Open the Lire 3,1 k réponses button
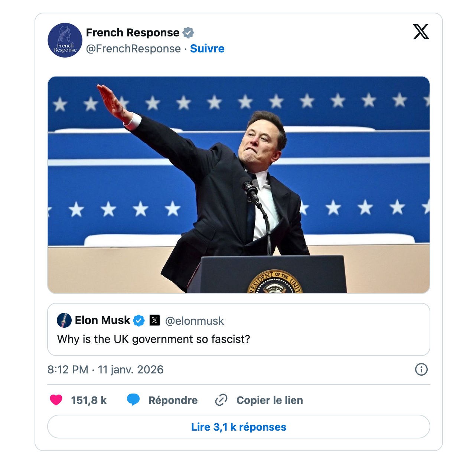The width and height of the screenshot is (476, 460). click(239, 427)
